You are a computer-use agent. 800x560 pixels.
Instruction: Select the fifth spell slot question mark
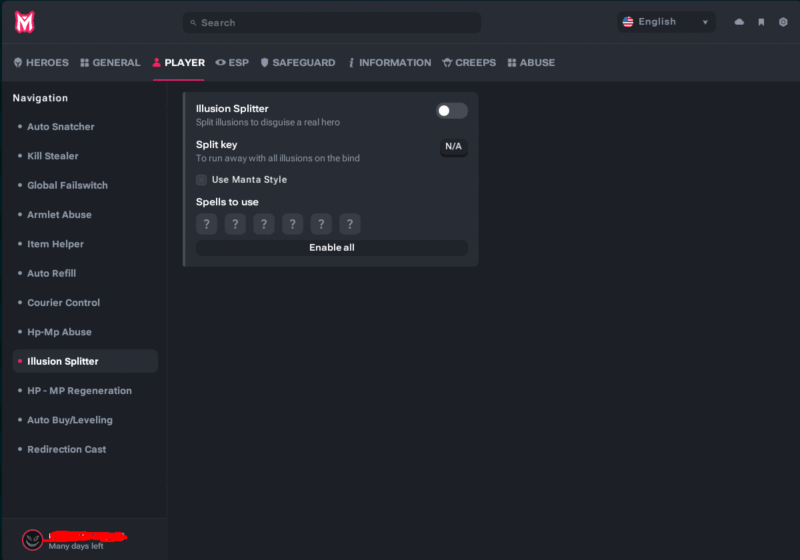(321, 224)
